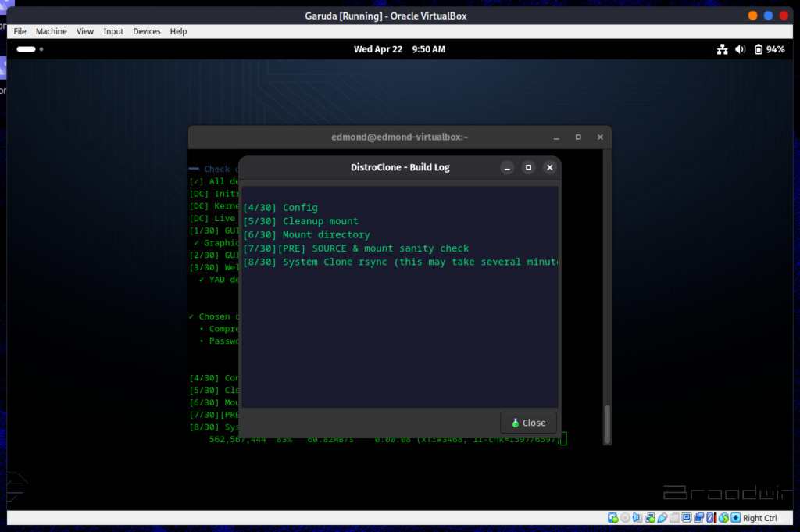Screen dimensions: 800x532
Task: Click the display status icon
Action: click(685, 517)
